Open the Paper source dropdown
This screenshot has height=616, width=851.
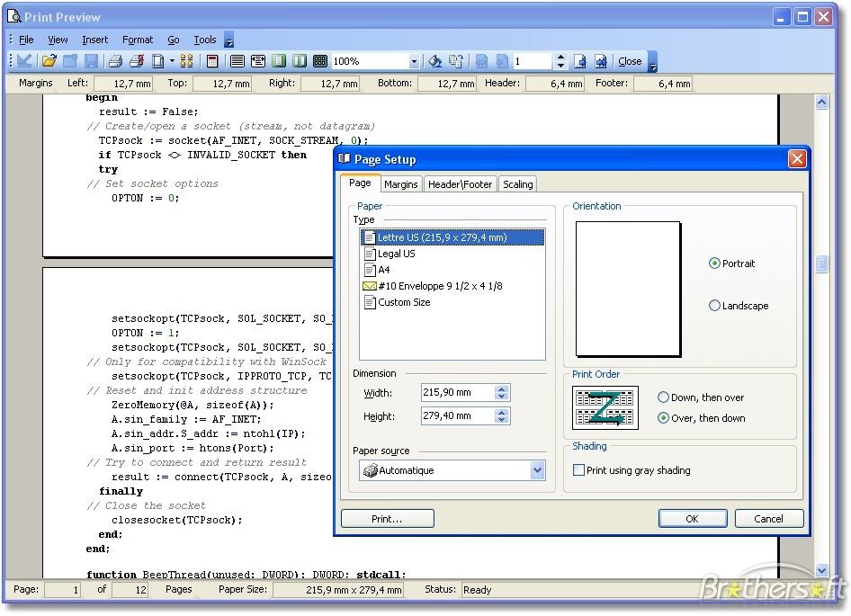[537, 470]
